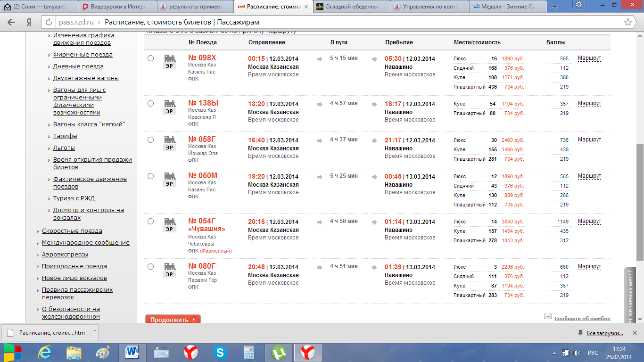This screenshot has height=362, width=644.
Task: Launch Internet Explorer from taskbar
Action: click(x=45, y=353)
